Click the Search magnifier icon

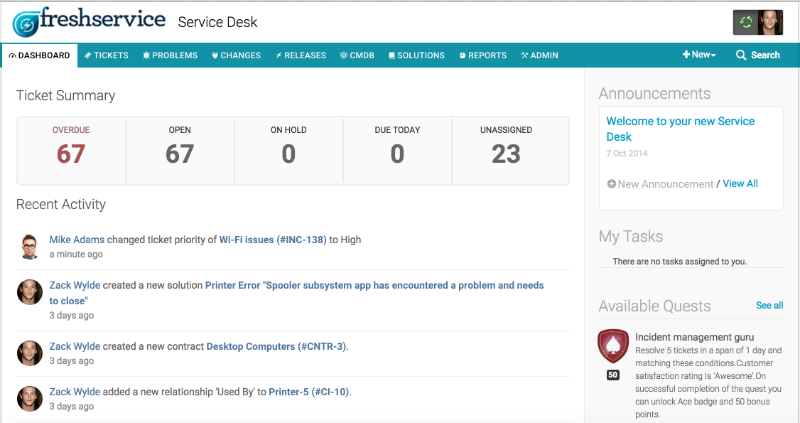[741, 55]
